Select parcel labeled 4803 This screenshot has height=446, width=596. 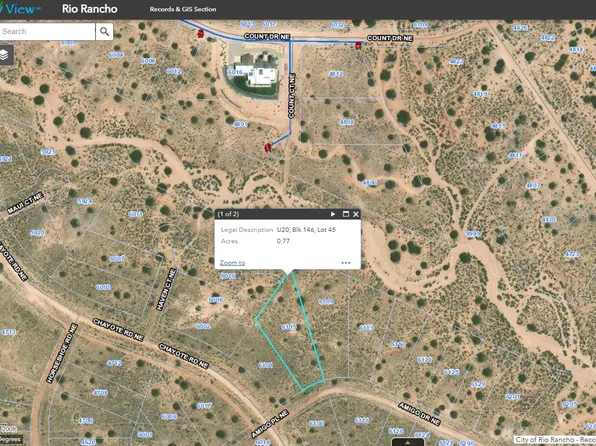[549, 219]
